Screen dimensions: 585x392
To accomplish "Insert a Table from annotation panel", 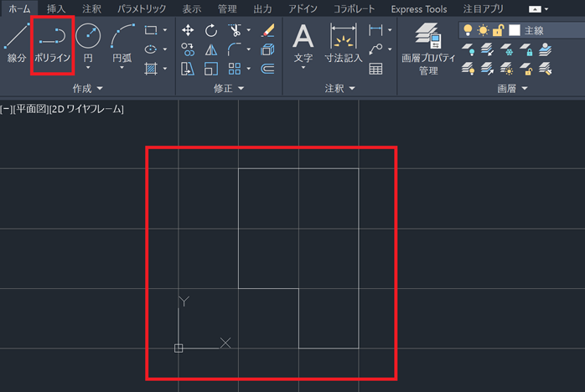I will 375,69.
